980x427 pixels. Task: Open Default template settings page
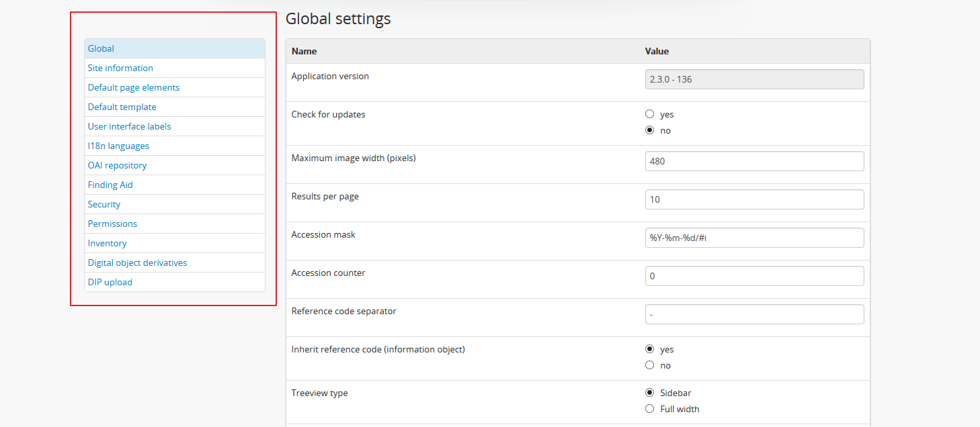click(x=122, y=107)
